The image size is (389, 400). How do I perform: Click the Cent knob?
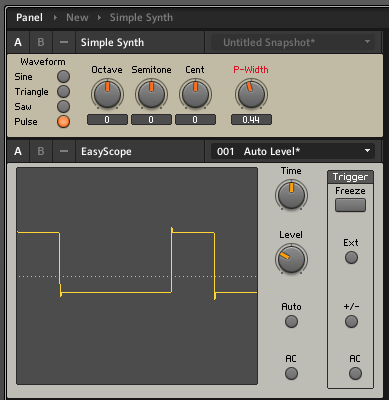point(195,94)
